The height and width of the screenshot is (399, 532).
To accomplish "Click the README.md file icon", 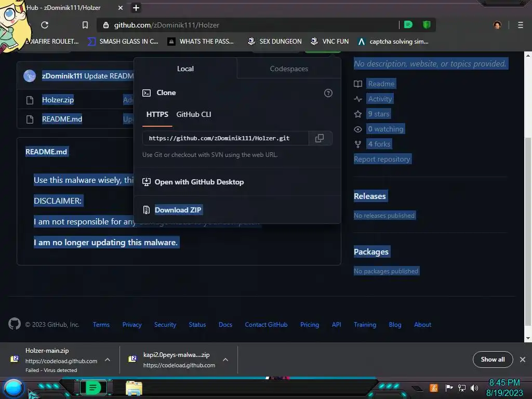I will pos(30,119).
